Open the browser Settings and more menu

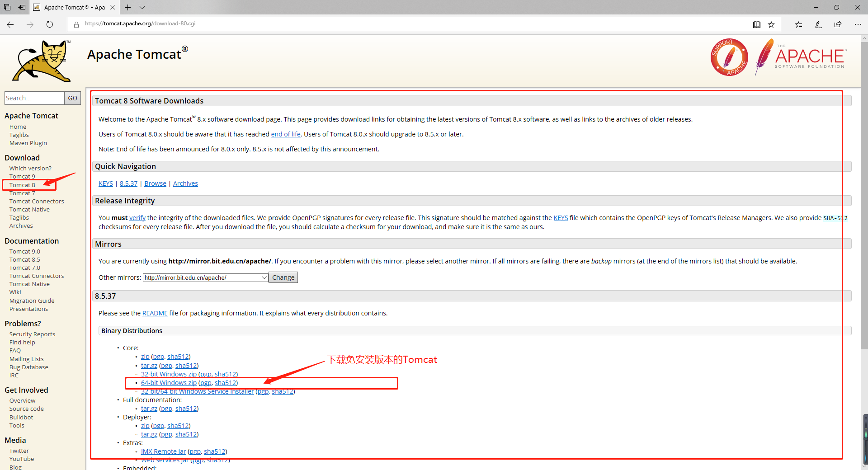[x=858, y=24]
